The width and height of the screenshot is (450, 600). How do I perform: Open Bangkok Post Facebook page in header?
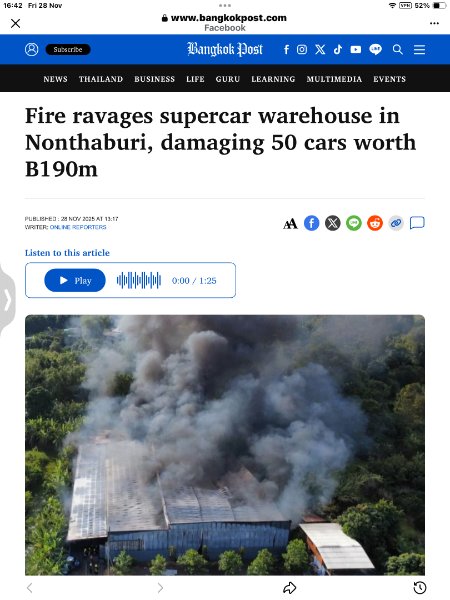point(286,49)
